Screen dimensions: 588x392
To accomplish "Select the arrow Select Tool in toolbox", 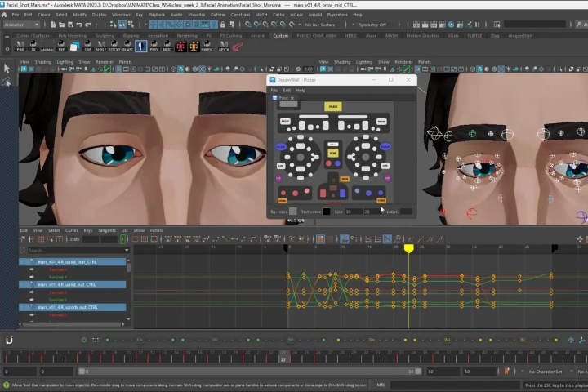I will click(7, 69).
